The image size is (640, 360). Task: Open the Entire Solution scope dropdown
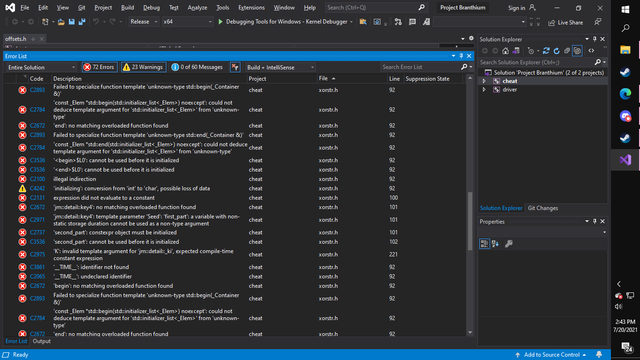coord(41,67)
